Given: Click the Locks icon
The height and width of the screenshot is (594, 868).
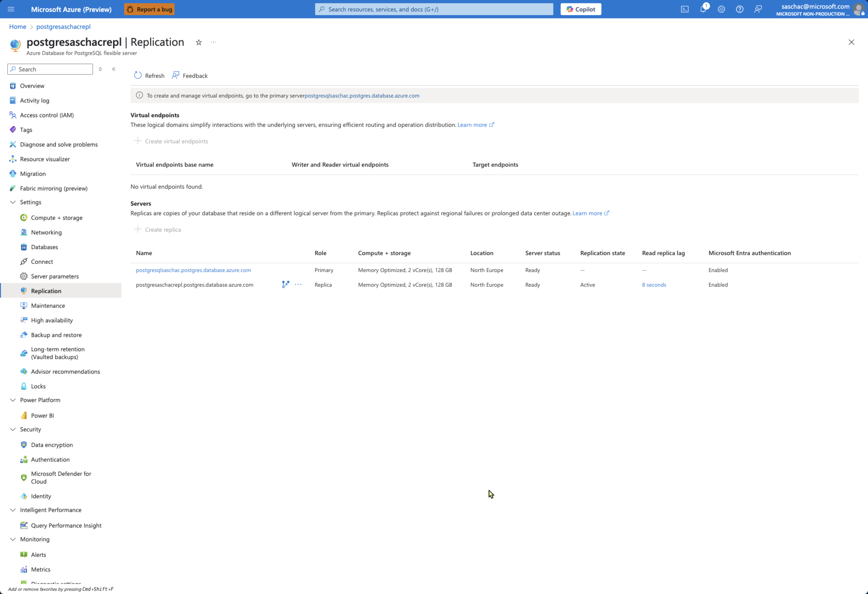Looking at the screenshot, I should point(24,386).
